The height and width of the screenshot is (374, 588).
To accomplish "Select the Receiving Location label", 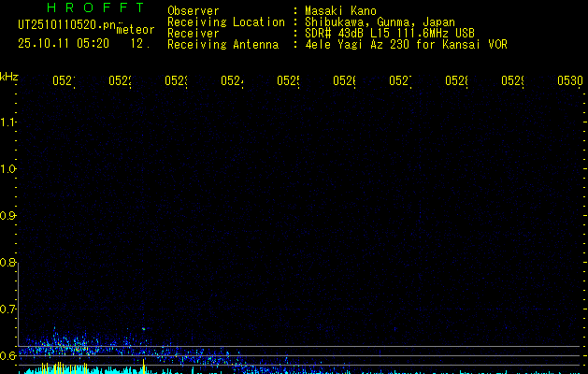I will click(225, 22).
